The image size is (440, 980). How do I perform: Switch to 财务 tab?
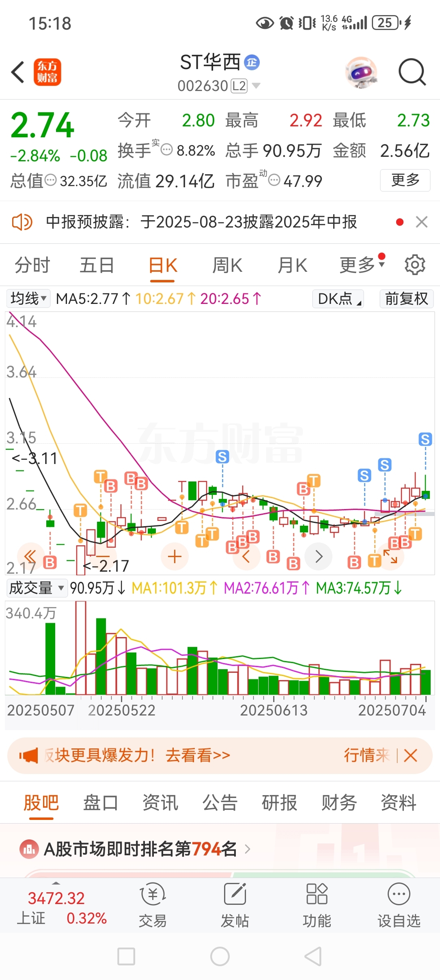click(x=339, y=802)
